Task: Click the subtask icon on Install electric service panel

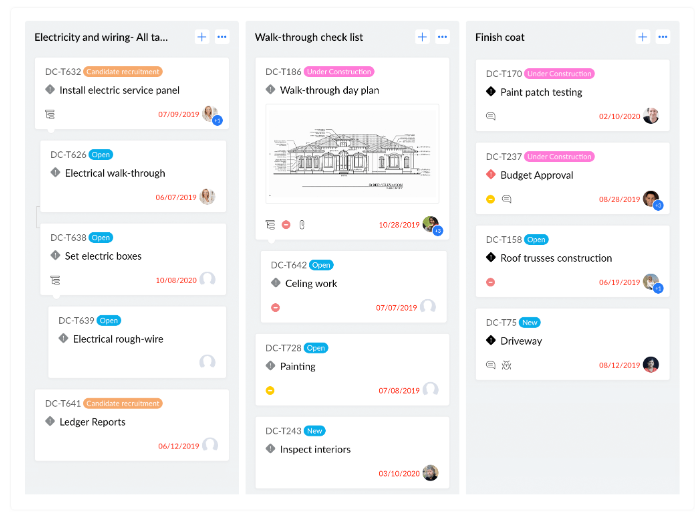Action: 50,114
